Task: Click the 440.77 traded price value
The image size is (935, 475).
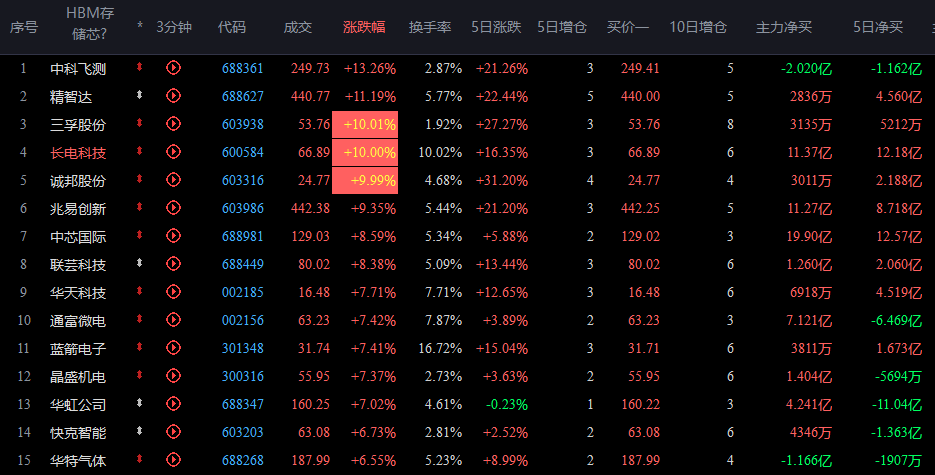Action: [x=310, y=97]
